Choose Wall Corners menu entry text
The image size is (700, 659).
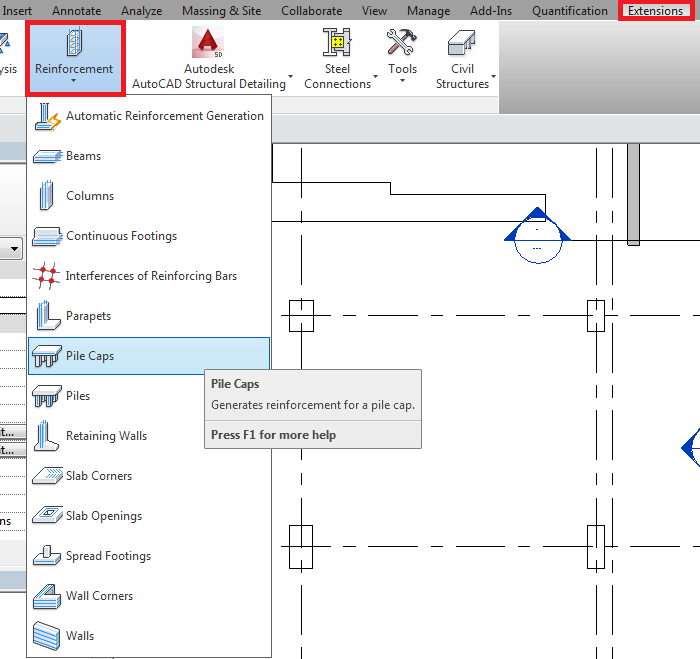(99, 596)
